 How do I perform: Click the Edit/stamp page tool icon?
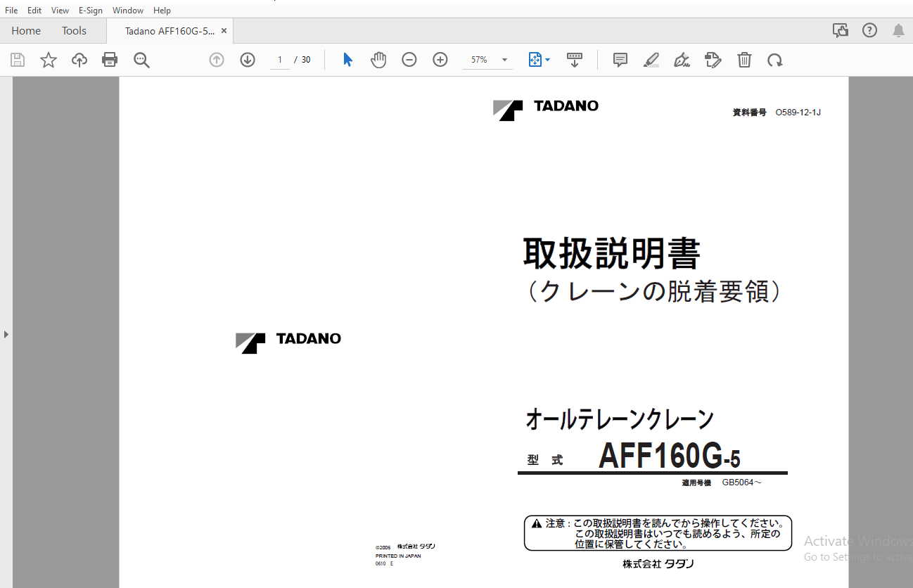(x=713, y=60)
